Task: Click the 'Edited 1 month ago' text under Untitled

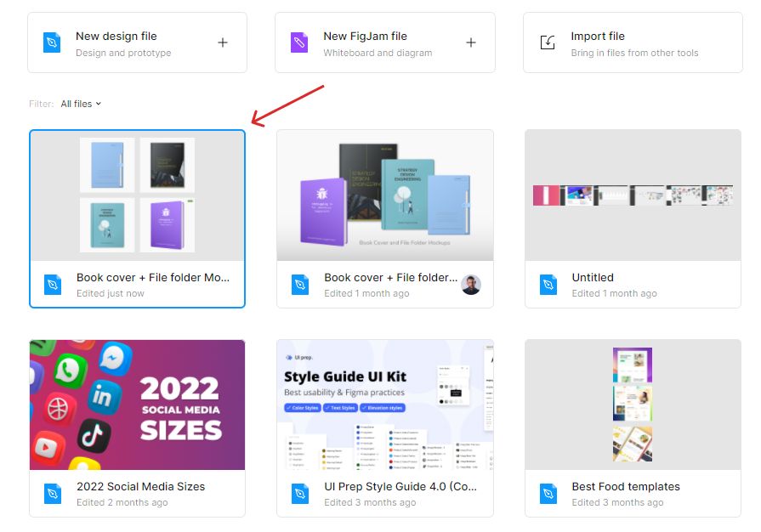Action: [x=615, y=293]
